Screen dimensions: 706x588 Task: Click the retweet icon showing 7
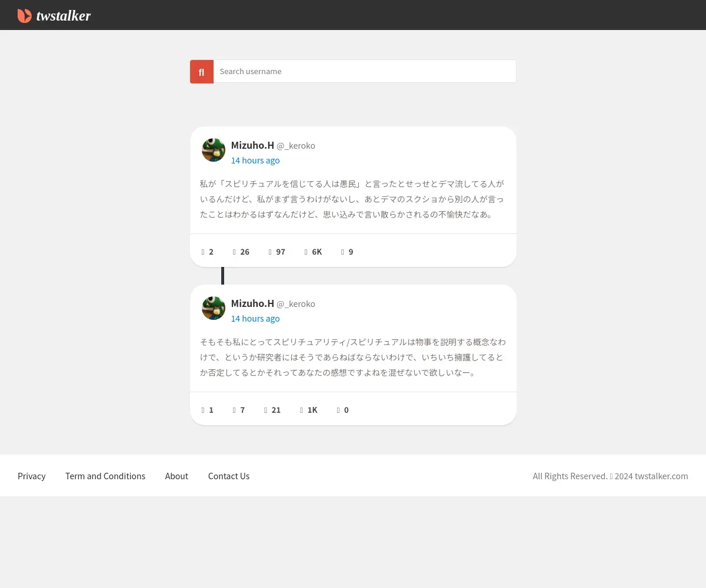click(234, 410)
